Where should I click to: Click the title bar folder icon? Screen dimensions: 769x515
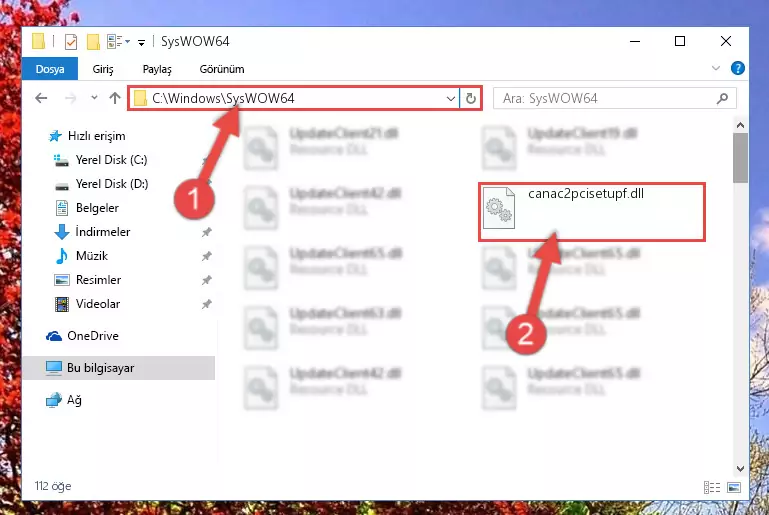point(38,41)
